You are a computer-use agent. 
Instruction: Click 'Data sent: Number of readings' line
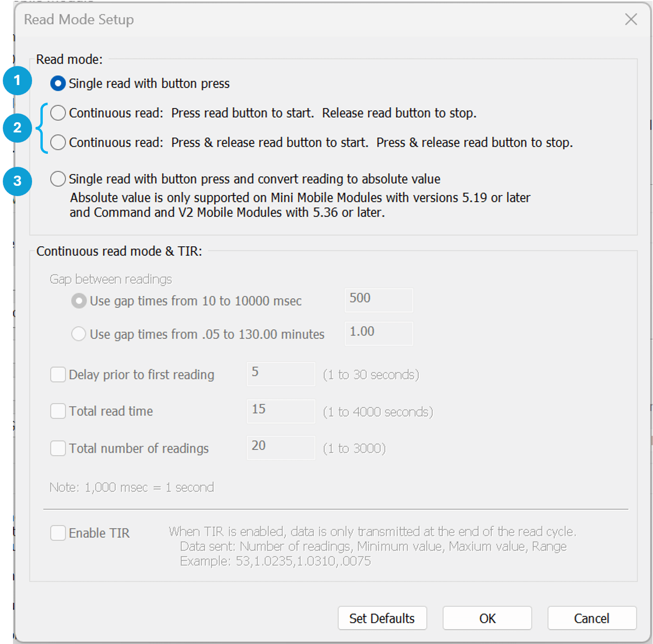(x=373, y=546)
